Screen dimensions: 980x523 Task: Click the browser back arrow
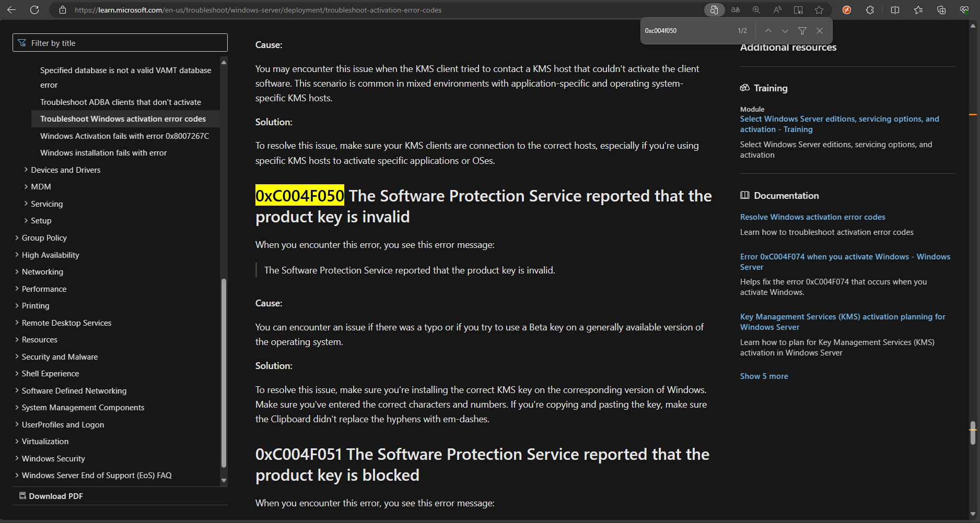click(11, 10)
